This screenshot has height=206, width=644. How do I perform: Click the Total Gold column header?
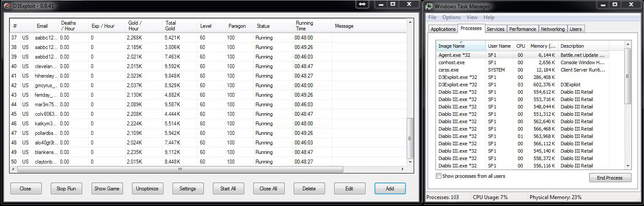pos(179,26)
